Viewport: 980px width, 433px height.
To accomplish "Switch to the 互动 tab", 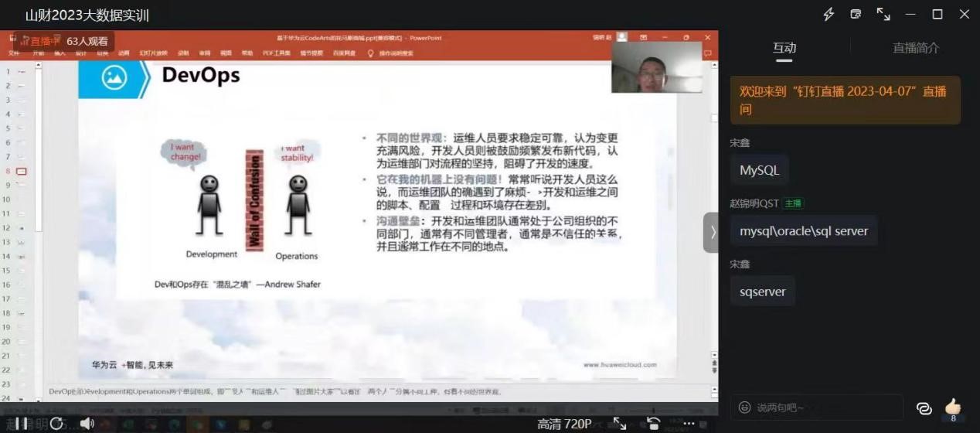I will coord(784,48).
